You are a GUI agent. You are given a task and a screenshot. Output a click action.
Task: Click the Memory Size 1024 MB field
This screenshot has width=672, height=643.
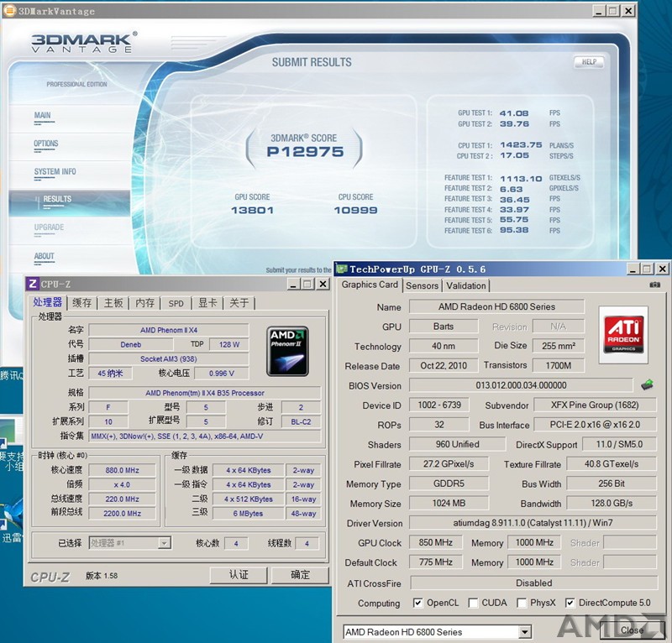(x=449, y=504)
